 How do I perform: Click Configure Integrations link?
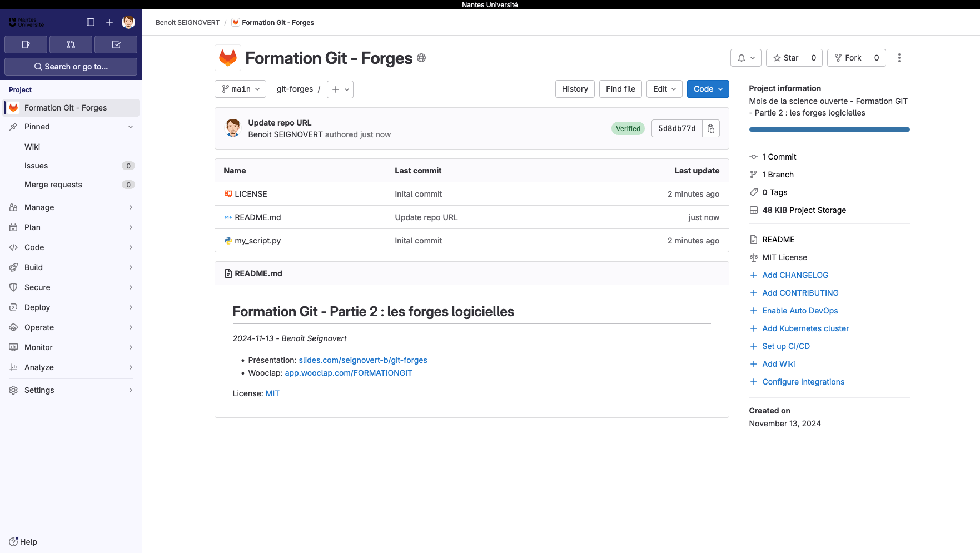point(803,382)
